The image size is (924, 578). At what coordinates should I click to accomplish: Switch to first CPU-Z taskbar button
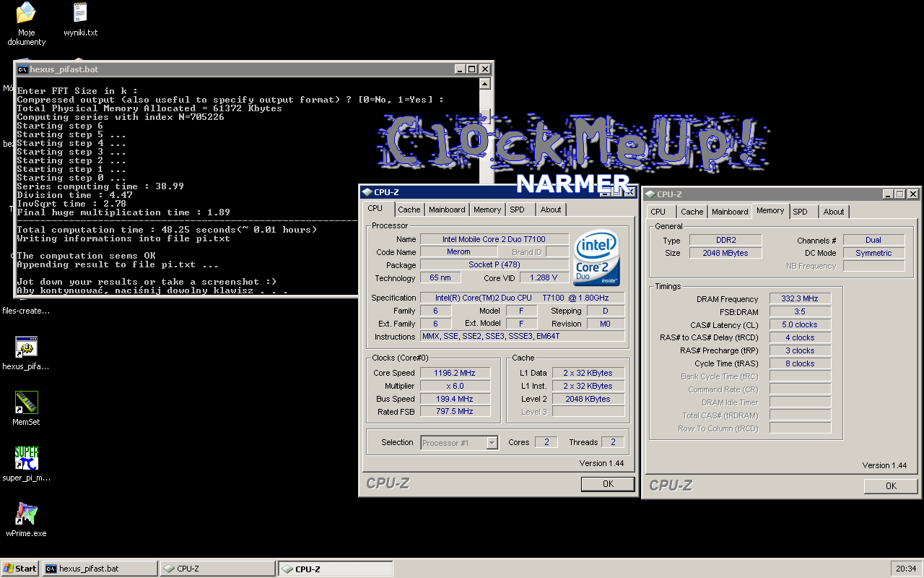(217, 569)
